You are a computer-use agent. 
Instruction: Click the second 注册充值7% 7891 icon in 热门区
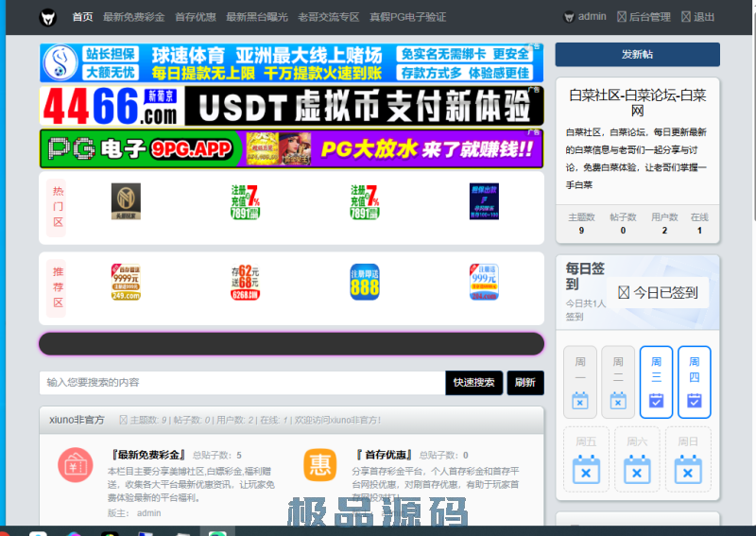365,201
